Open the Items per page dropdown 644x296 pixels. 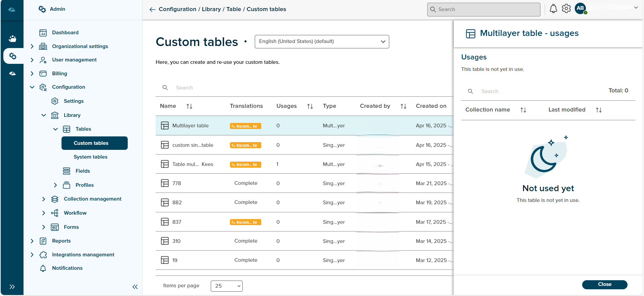[227, 286]
